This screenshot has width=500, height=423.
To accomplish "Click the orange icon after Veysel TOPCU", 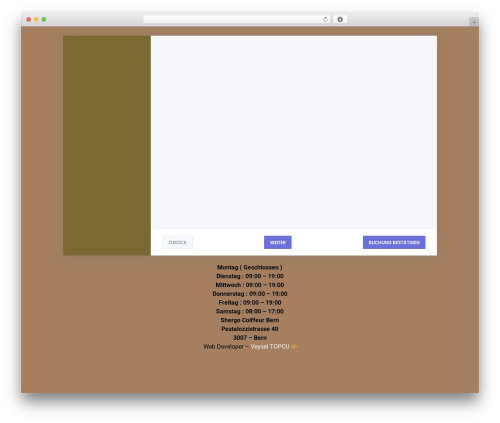I will pos(294,347).
